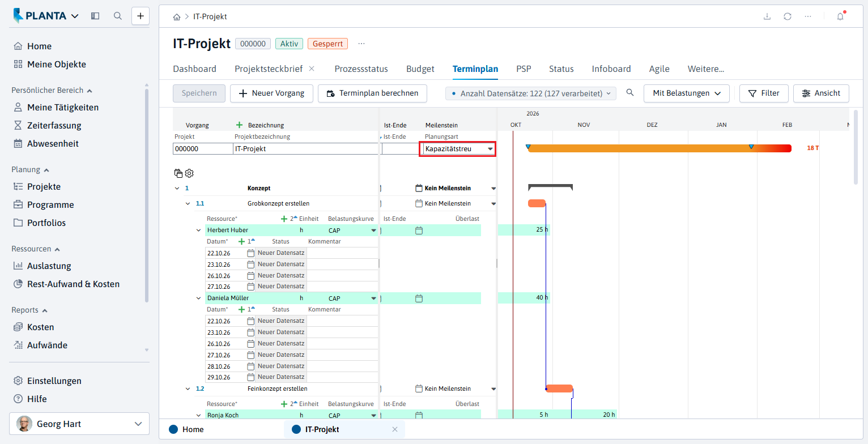Screen dimensions: 868x444
Task: Click the Projektbezeichnung field IT-Projekt
Action: pyautogui.click(x=306, y=149)
